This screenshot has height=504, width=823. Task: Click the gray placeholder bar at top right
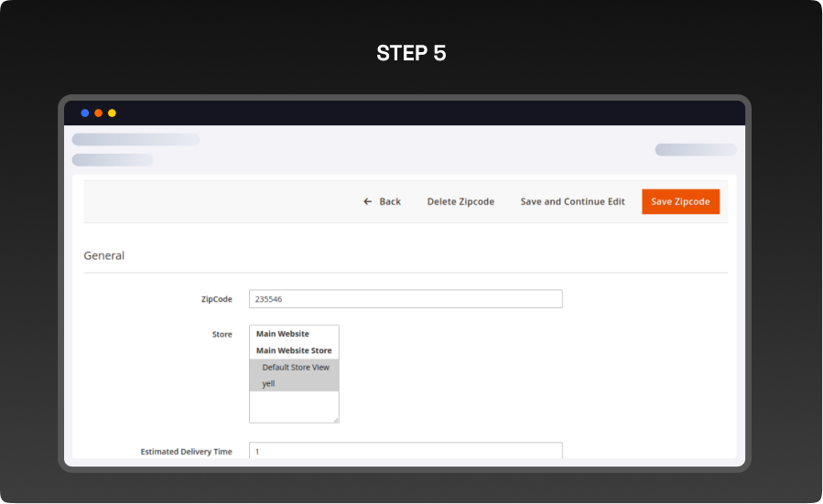[695, 149]
